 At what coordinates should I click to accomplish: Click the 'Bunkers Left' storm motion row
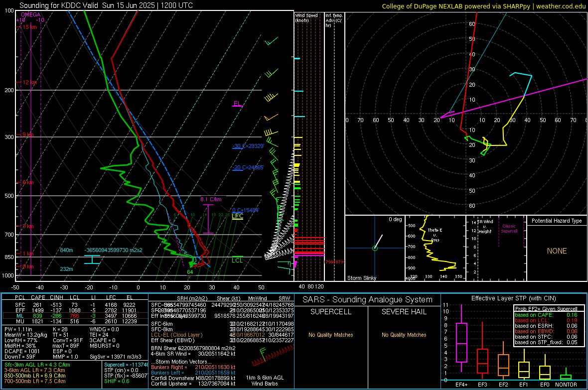pyautogui.click(x=193, y=373)
